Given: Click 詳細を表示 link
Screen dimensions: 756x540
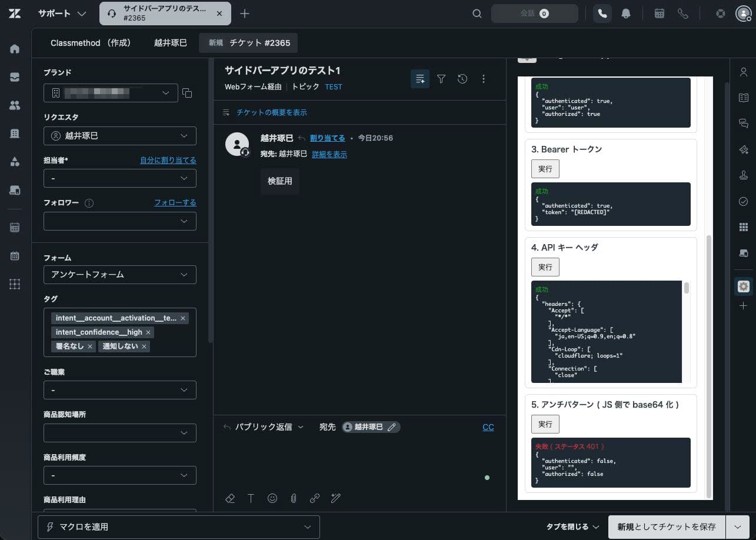Looking at the screenshot, I should tap(329, 154).
